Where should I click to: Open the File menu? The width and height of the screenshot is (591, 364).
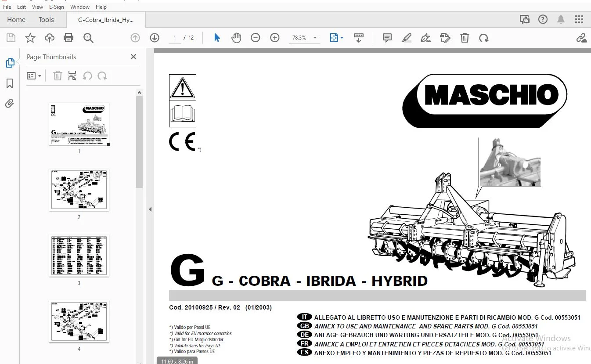7,7
